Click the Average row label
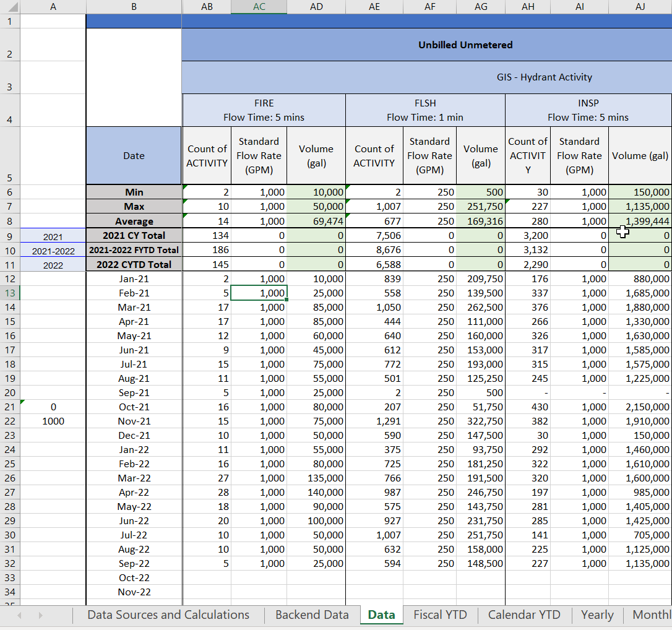This screenshot has width=672, height=630. (134, 221)
